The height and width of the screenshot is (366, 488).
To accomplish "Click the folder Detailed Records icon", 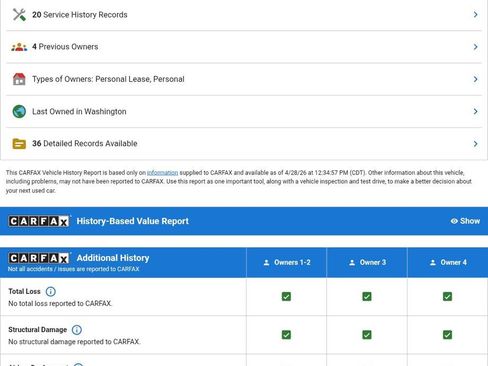I will pyautogui.click(x=19, y=144).
